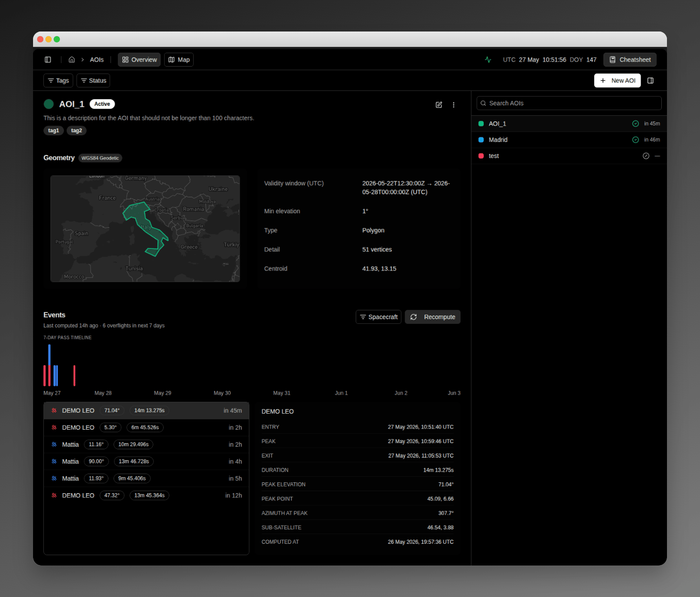Edit AOI_1 with the pencil icon
The image size is (700, 597).
click(439, 105)
